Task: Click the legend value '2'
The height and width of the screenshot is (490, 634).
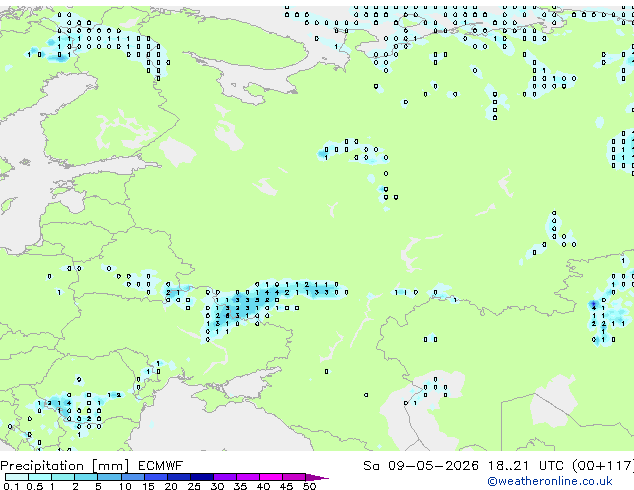Action: point(75,486)
